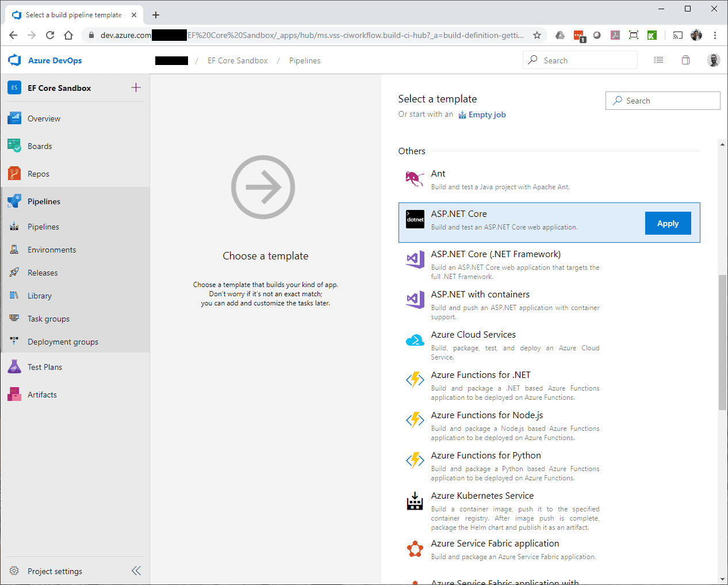Click the plus button beside EF Core Sandbox
The height and width of the screenshot is (585, 728).
click(x=136, y=87)
